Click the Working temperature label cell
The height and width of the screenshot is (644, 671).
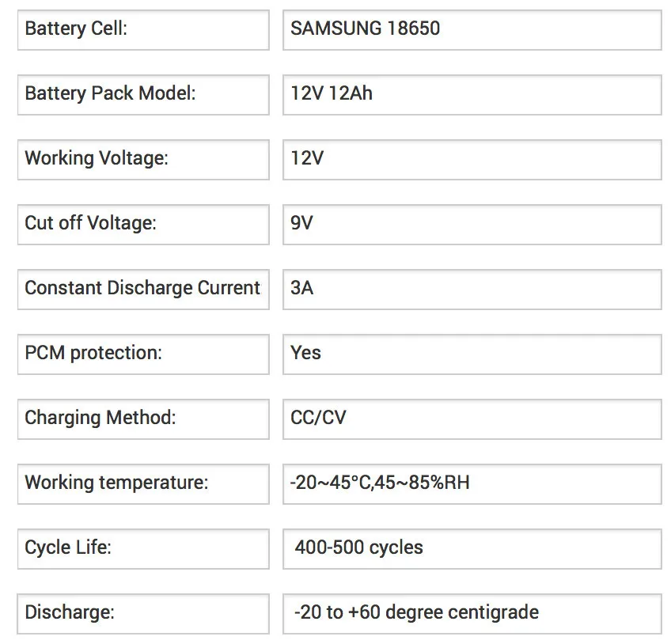[x=143, y=484]
